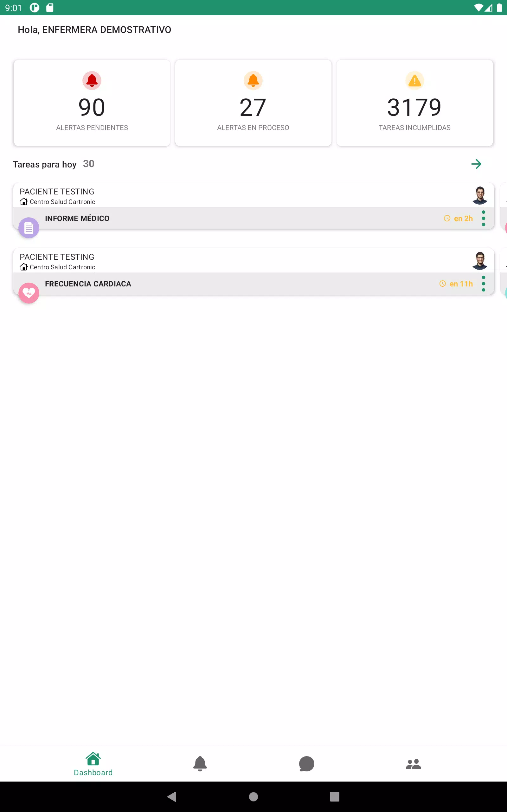Screen dimensions: 507x812
Task: Open the notifications bell in bottom navigation
Action: pos(200,764)
